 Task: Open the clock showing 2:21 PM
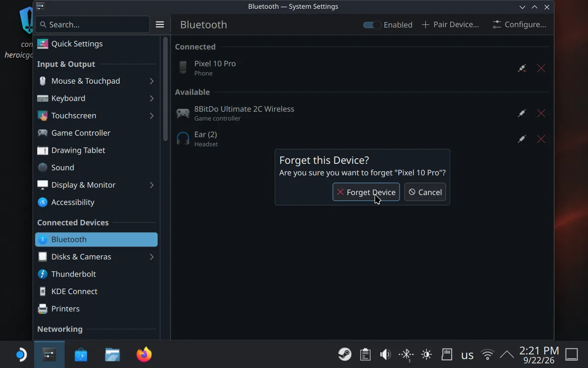click(539, 355)
